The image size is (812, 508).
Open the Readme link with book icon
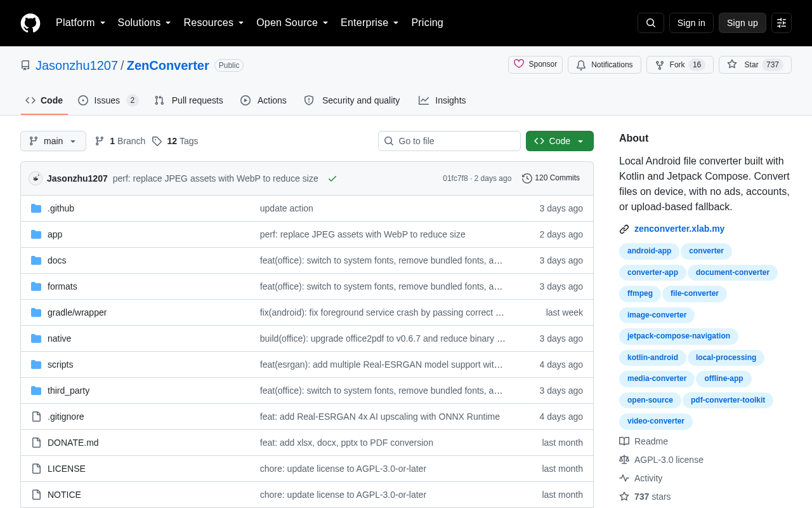pyautogui.click(x=644, y=441)
